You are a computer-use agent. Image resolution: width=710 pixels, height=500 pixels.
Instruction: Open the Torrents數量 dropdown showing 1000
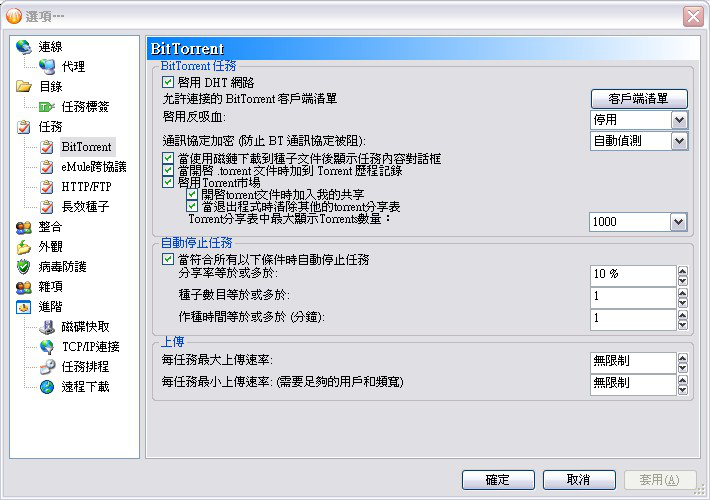678,222
